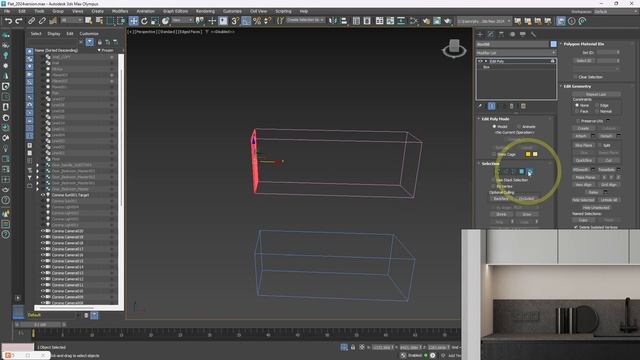This screenshot has height=360, width=640.
Task: Click the Grow selection button
Action: 527,214
